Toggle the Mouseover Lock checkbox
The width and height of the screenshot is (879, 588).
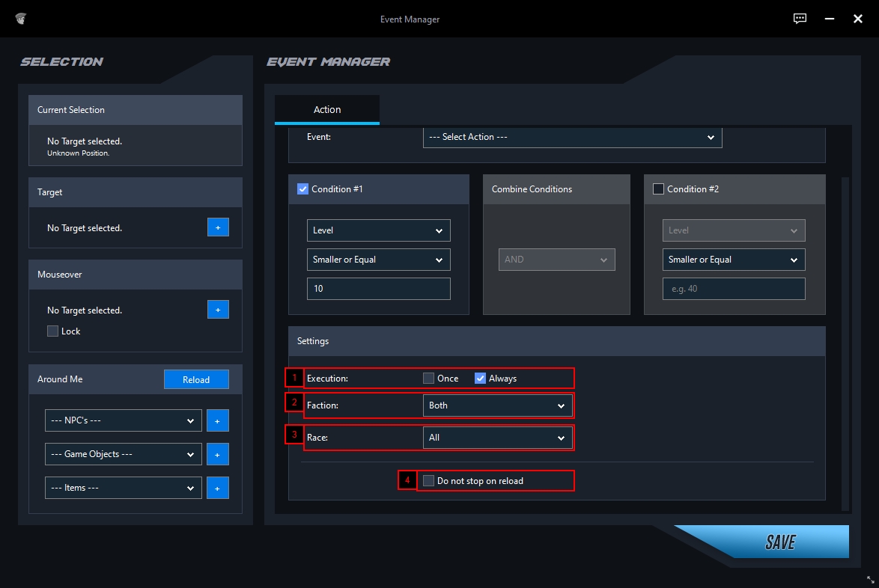pyautogui.click(x=52, y=331)
